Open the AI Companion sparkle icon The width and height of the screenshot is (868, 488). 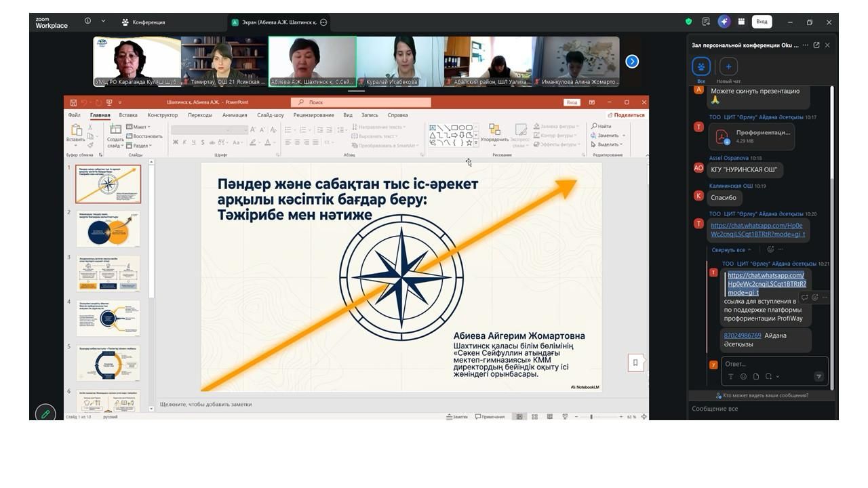(x=724, y=22)
